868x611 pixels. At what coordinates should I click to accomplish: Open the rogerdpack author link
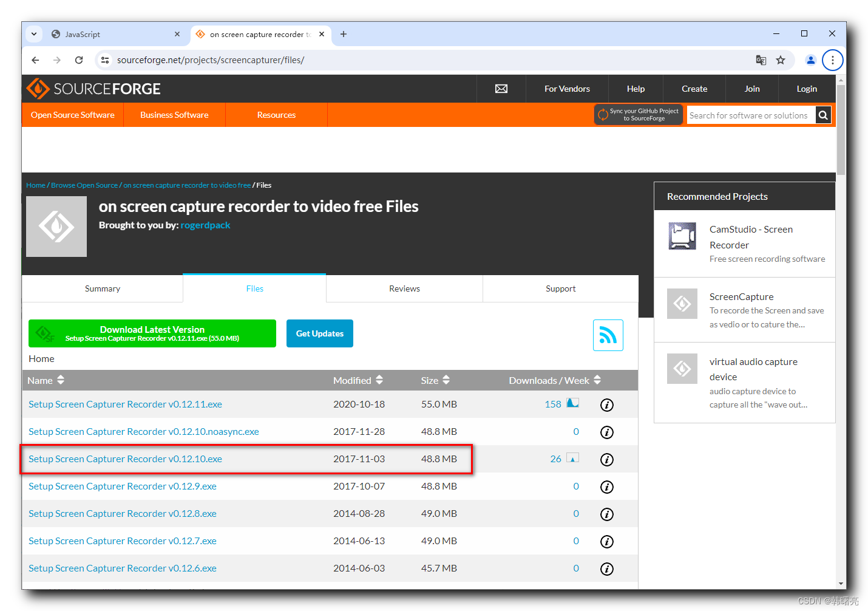click(205, 225)
